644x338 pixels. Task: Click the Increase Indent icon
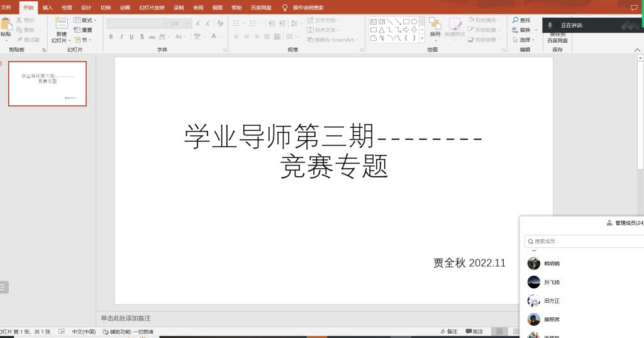pos(282,23)
